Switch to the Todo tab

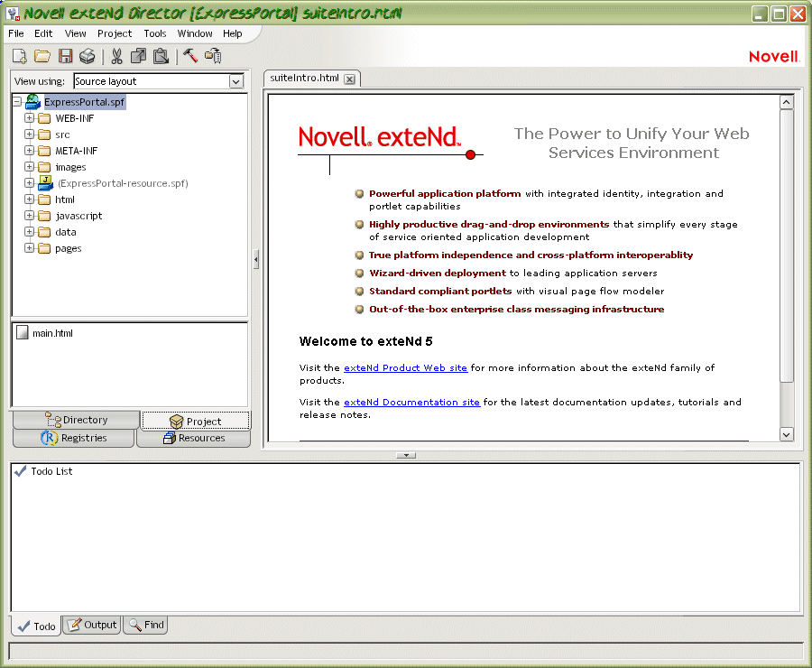click(36, 626)
